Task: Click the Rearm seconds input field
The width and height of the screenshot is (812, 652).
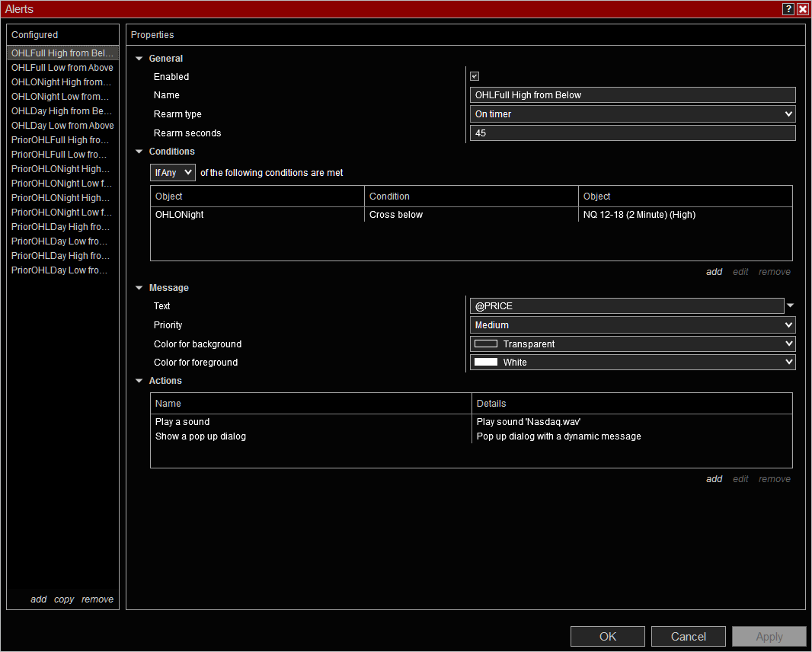Action: click(x=632, y=133)
